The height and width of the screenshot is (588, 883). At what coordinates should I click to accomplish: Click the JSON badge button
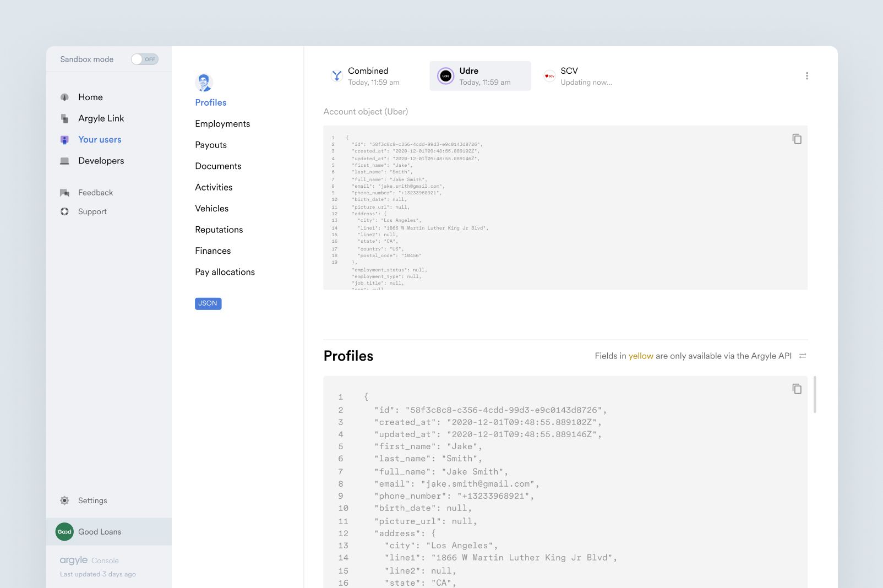click(x=208, y=303)
